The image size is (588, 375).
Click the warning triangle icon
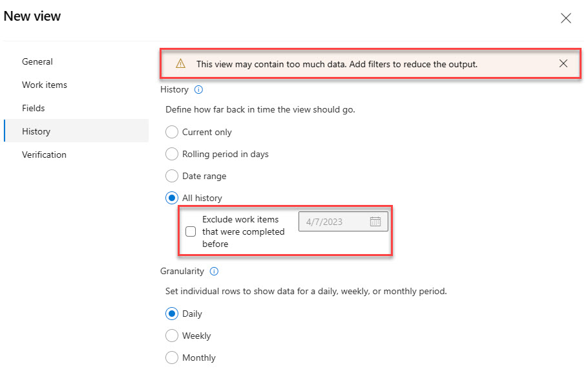[x=181, y=64]
